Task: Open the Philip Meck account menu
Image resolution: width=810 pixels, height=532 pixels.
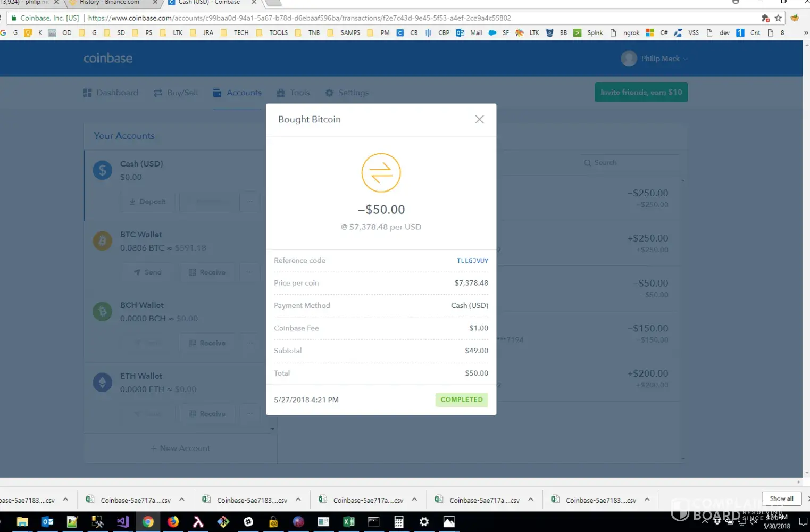Action: pos(655,59)
